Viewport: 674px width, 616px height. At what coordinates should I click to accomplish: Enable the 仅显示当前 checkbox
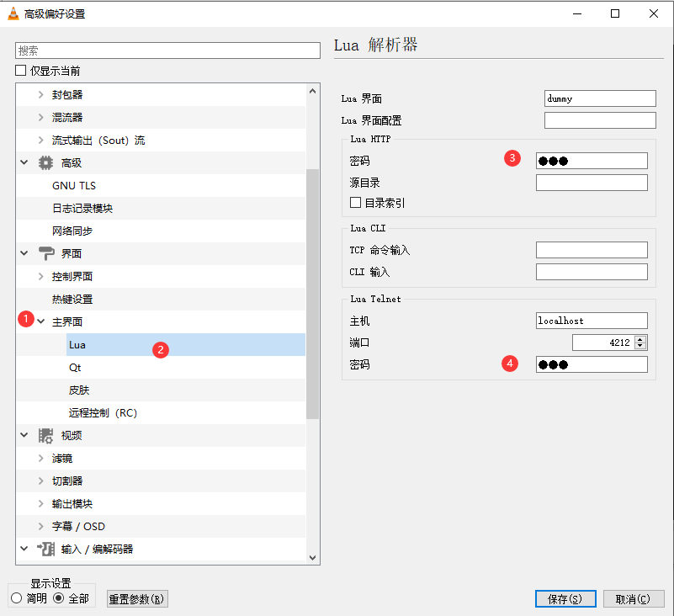21,72
